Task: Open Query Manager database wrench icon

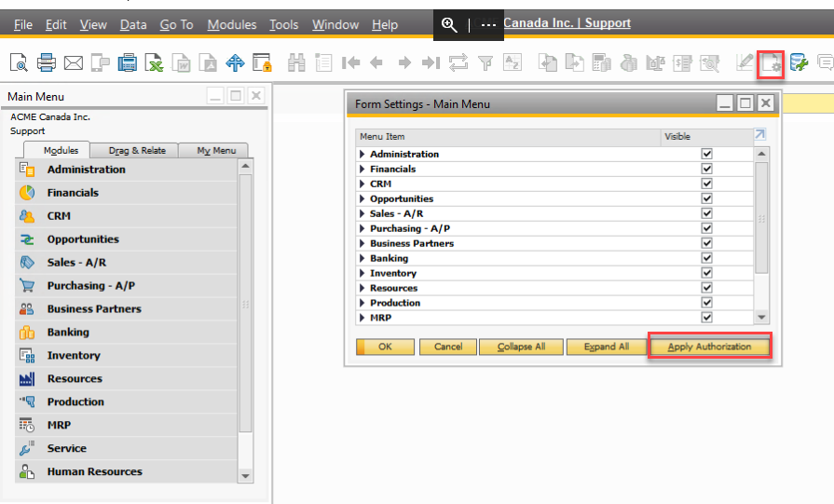Action: (x=799, y=62)
